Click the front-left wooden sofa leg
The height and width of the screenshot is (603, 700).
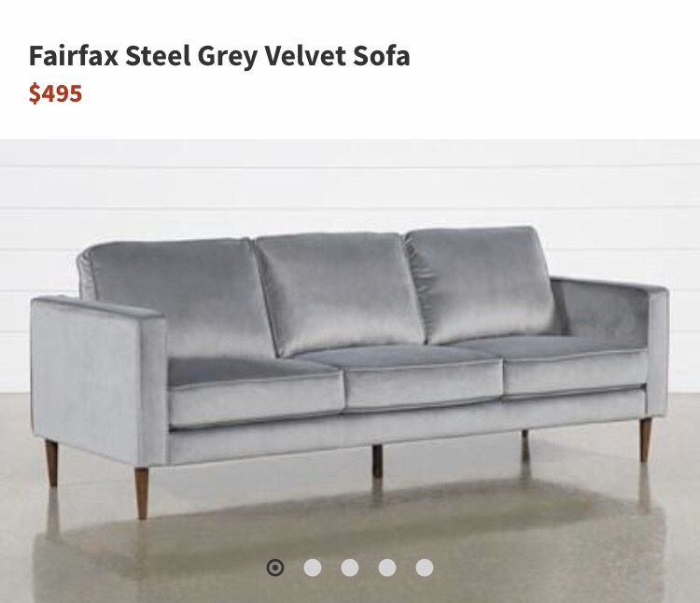click(x=142, y=493)
